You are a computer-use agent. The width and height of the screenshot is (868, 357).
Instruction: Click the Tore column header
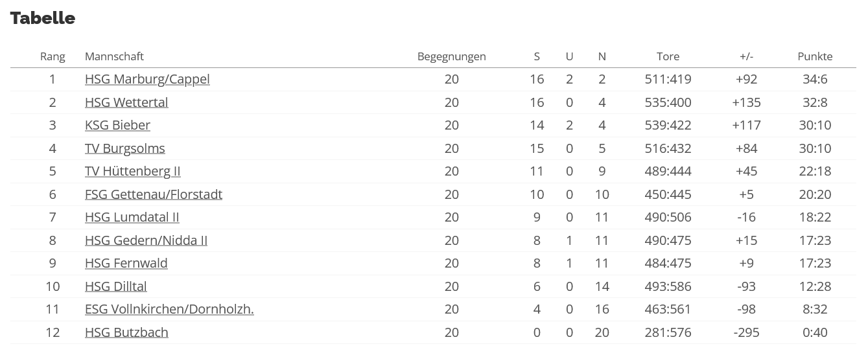point(668,56)
